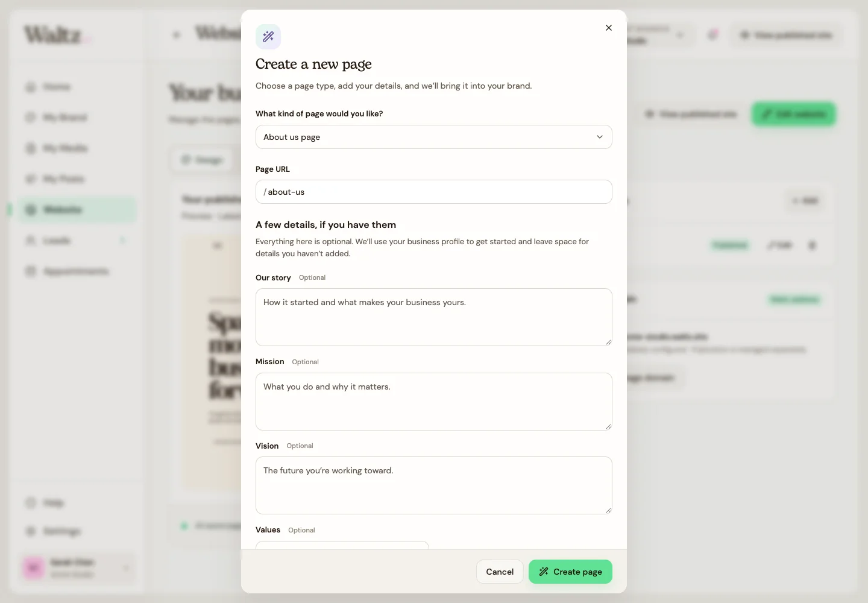Click the Our story resize grip corner

click(608, 342)
